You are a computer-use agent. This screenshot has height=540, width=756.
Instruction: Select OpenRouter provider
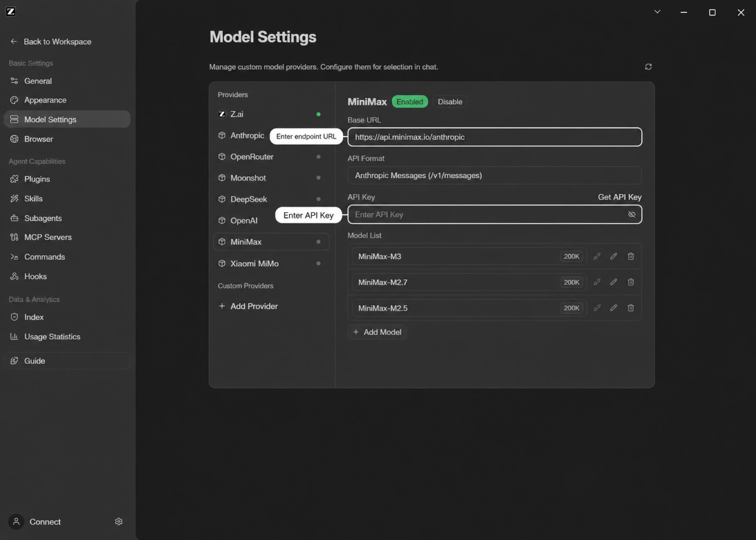point(271,157)
